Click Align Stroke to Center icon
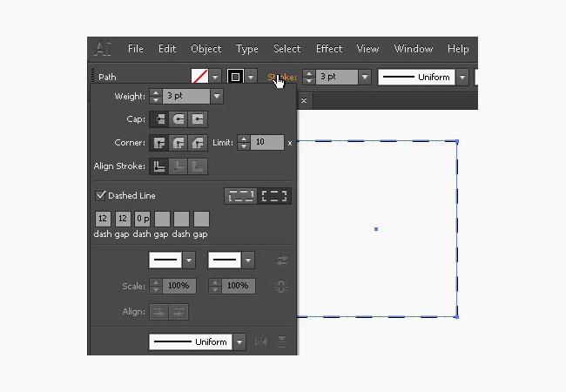This screenshot has height=392, width=566. pos(160,166)
